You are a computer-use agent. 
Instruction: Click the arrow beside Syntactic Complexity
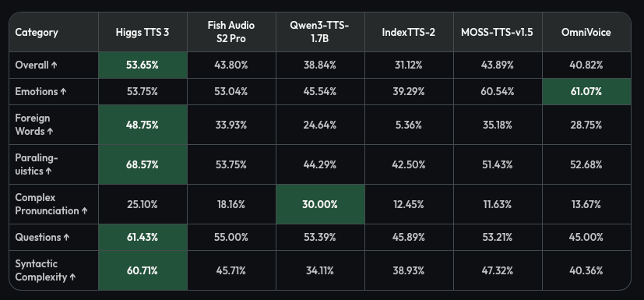[x=72, y=277]
